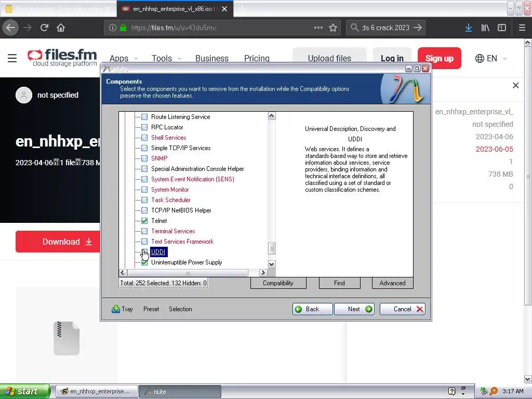Toggle Task Scheduler checkbox
This screenshot has height=399, width=532.
pos(144,200)
